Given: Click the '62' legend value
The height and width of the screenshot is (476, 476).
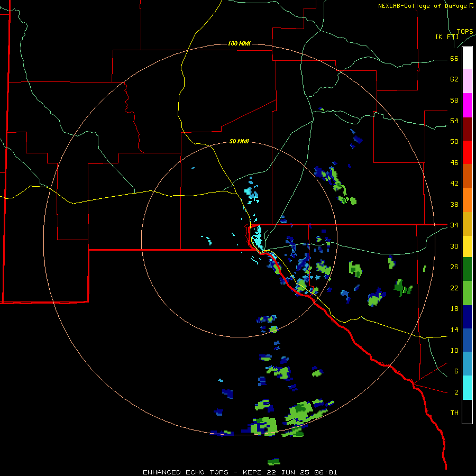Looking at the screenshot, I should (x=454, y=79).
